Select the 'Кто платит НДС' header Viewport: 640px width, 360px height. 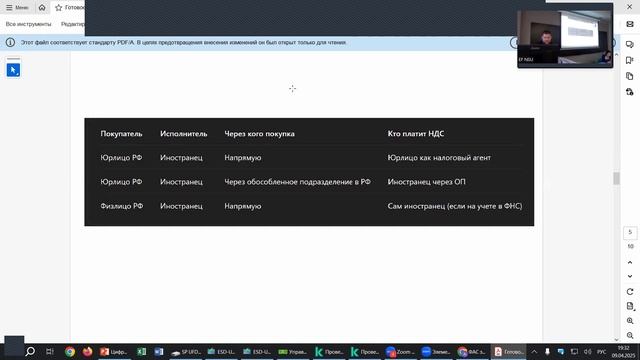coord(416,133)
